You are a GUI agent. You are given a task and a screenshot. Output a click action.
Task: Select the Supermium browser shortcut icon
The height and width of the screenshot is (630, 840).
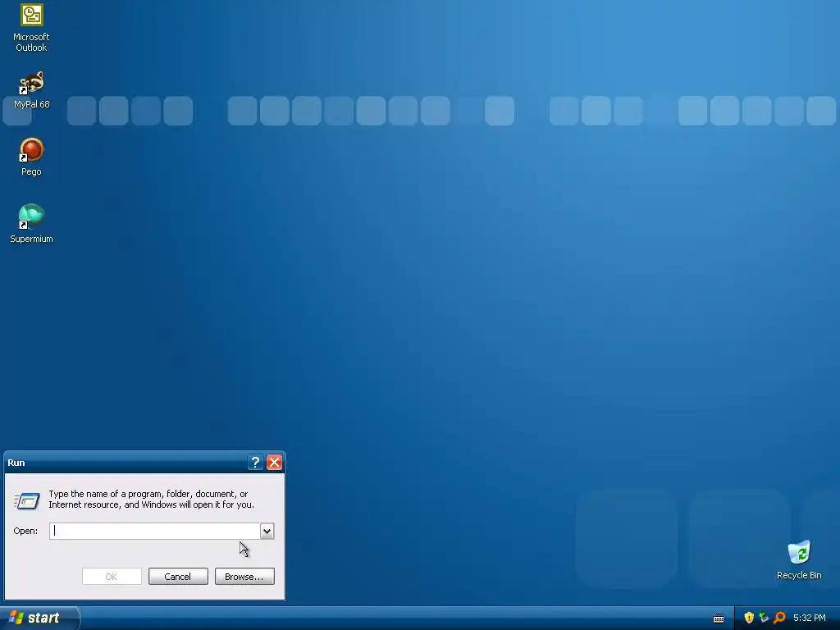coord(32,217)
